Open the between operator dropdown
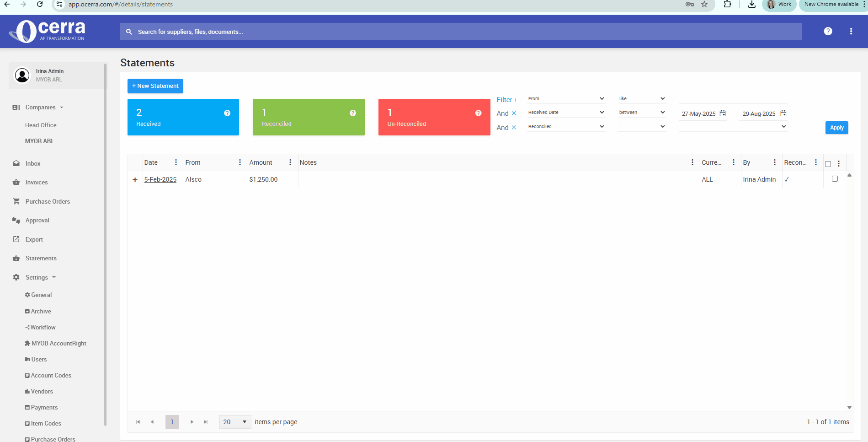Image resolution: width=868 pixels, height=442 pixels. click(642, 113)
